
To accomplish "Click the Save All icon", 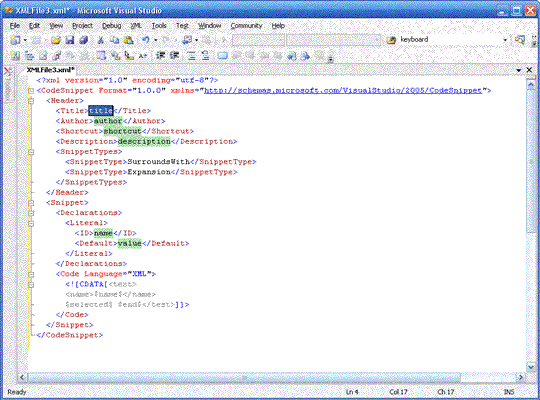I will point(84,40).
